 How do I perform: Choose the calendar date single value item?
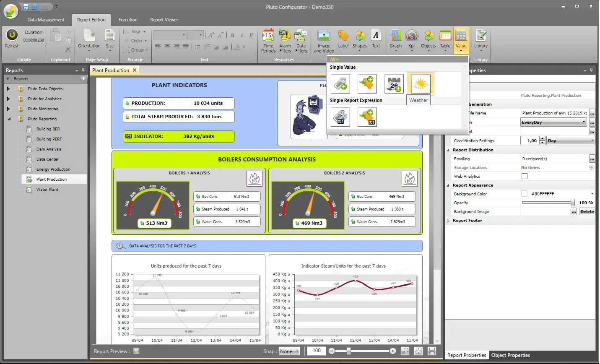(x=394, y=84)
